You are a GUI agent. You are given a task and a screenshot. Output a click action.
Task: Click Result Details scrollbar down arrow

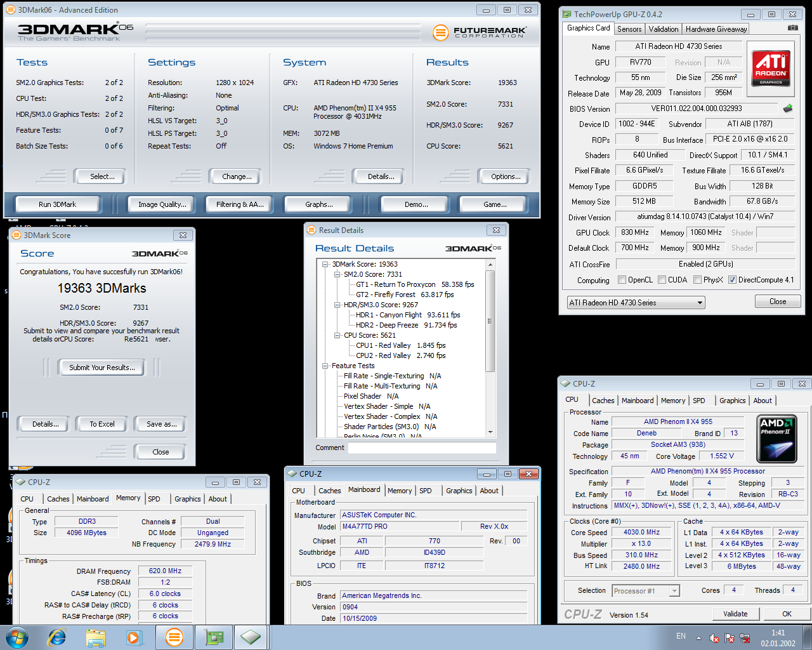490,432
